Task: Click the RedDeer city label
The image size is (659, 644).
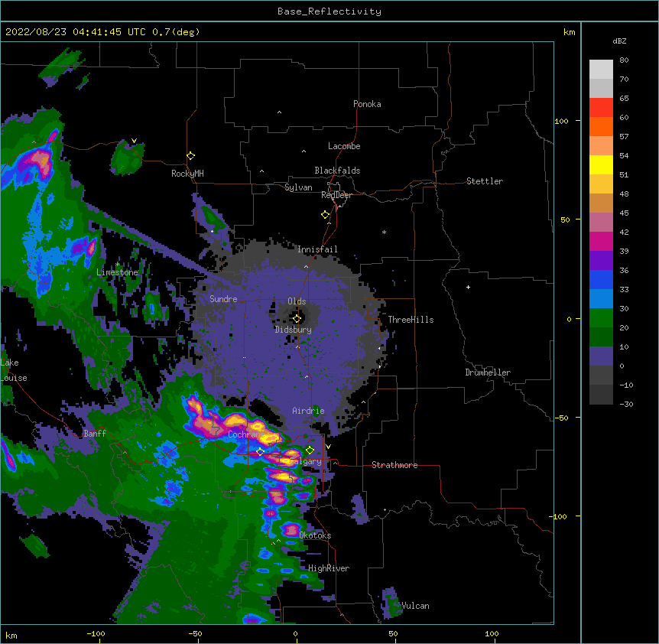Action: coord(336,195)
